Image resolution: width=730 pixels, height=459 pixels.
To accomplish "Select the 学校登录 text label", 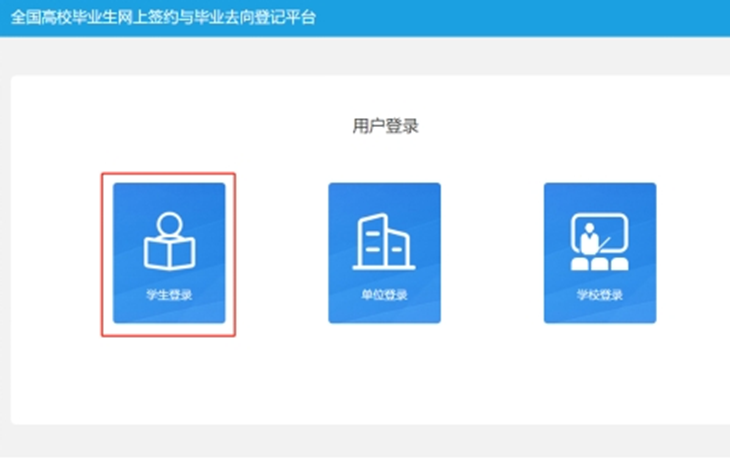I will [x=599, y=295].
